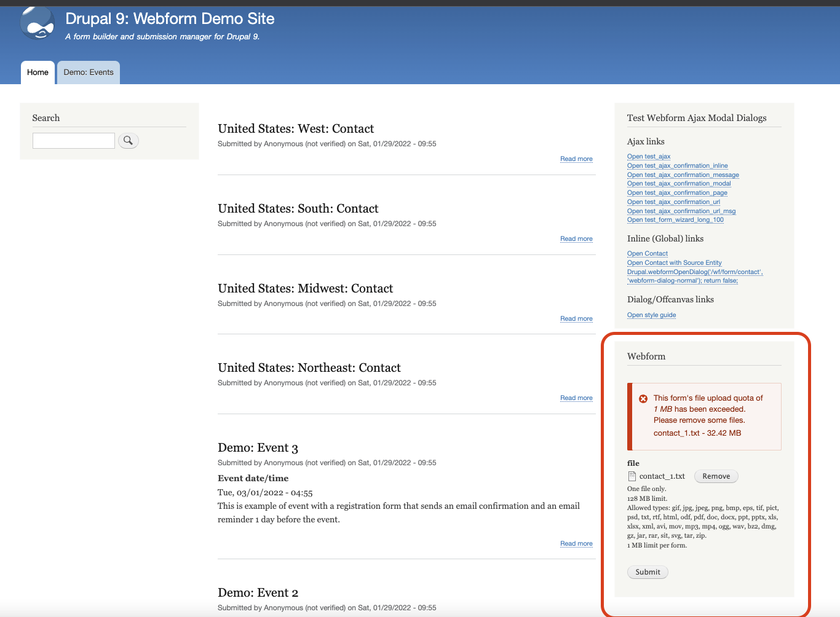Focus the Search input field
840x617 pixels.
pyautogui.click(x=74, y=141)
